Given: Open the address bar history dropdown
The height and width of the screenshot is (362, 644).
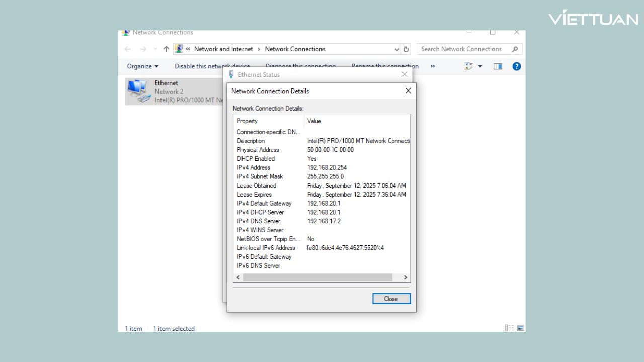Looking at the screenshot, I should 397,49.
